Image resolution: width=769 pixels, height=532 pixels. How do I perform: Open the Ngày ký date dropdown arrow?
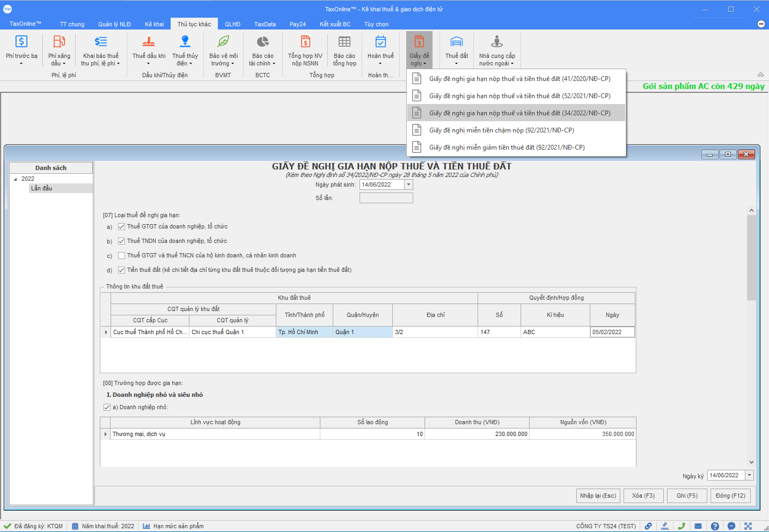(750, 475)
